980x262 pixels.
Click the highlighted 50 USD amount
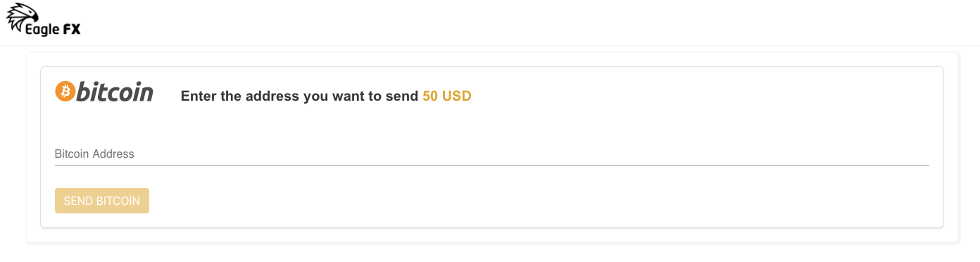447,96
